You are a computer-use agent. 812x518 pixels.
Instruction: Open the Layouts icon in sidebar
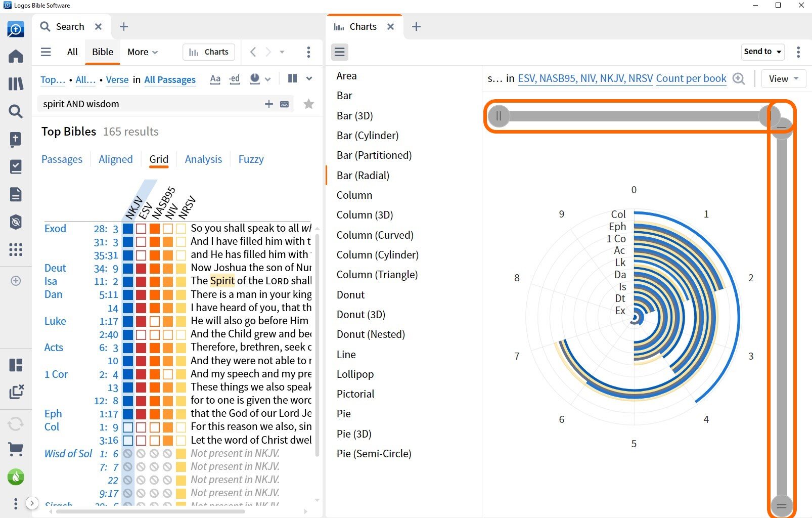pos(16,365)
